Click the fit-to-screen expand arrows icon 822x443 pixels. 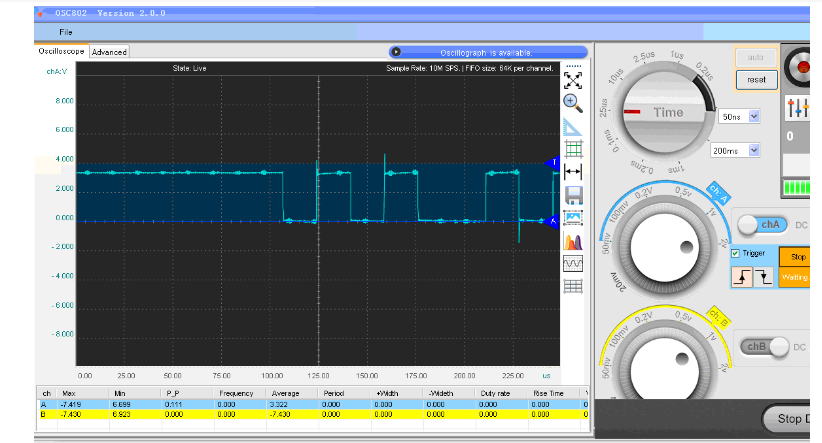point(574,79)
